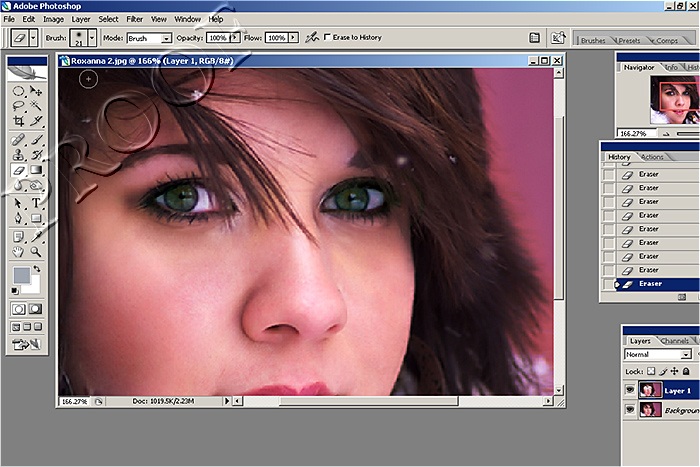Toggle Lock image pixels brush icon
The width and height of the screenshot is (700, 467).
tap(663, 371)
